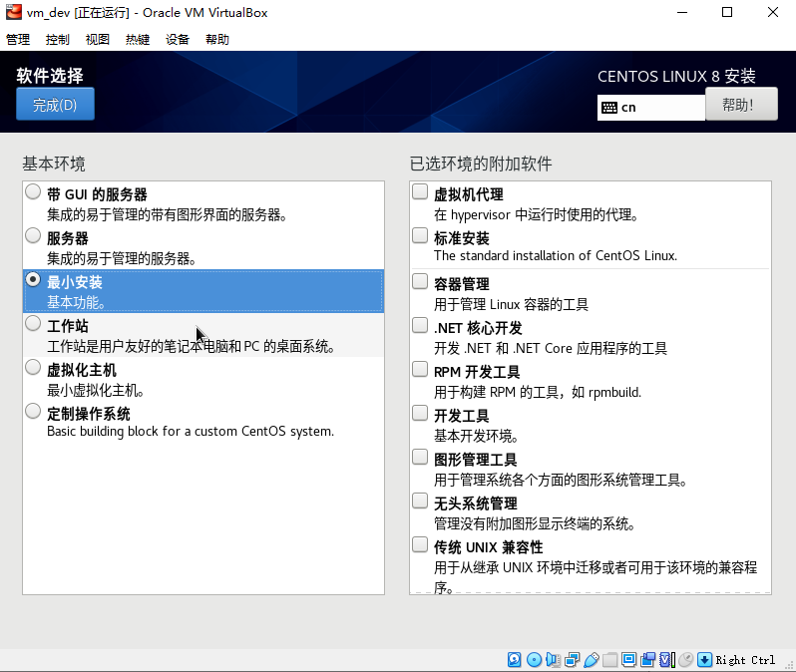Click the 已选环境的附加软件 section label
The height and width of the screenshot is (672, 796).
pos(481,164)
